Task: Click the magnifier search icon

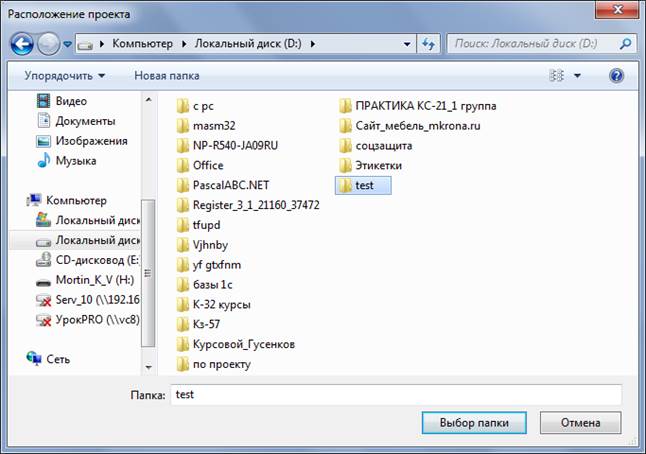Action: [x=626, y=44]
